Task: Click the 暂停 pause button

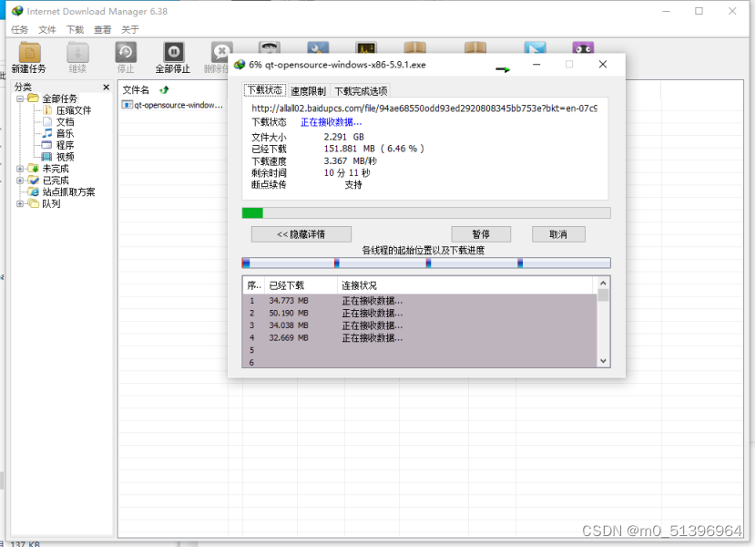Action: [481, 234]
